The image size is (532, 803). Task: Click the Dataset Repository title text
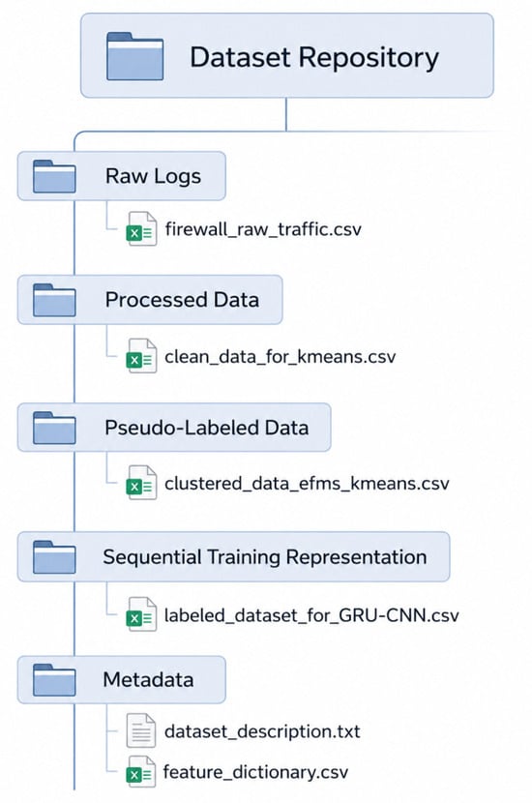pyautogui.click(x=314, y=57)
